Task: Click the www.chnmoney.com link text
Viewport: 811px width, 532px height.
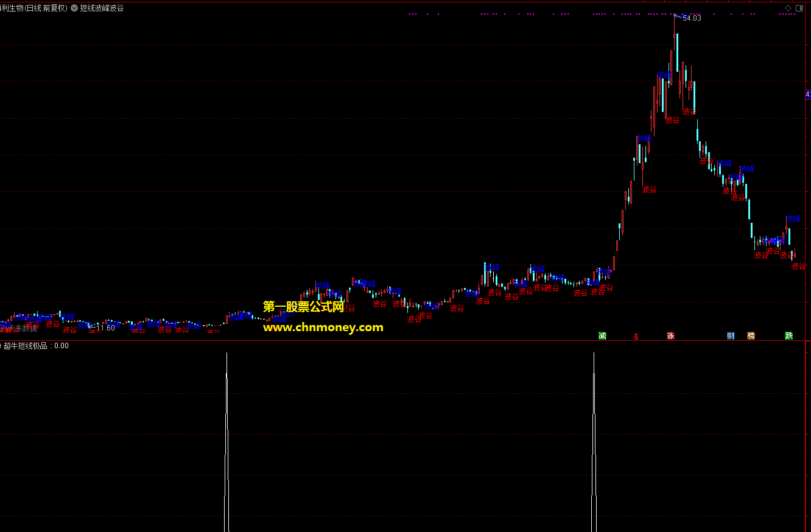Action: click(x=323, y=327)
